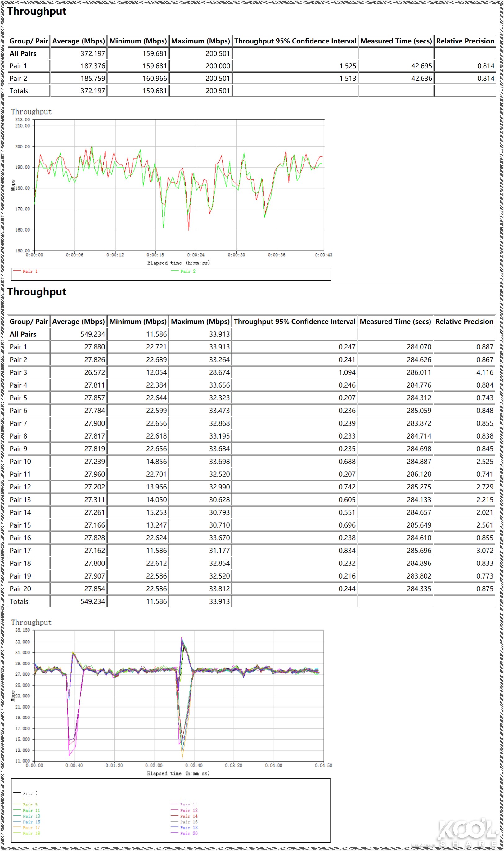Click the 285.696 measured time cell

pos(396,551)
